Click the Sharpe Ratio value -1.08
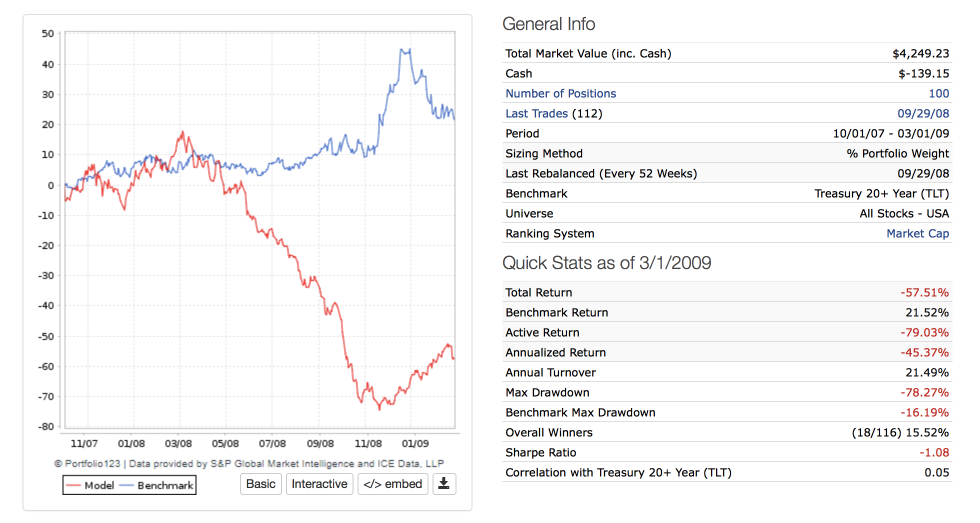 click(934, 452)
